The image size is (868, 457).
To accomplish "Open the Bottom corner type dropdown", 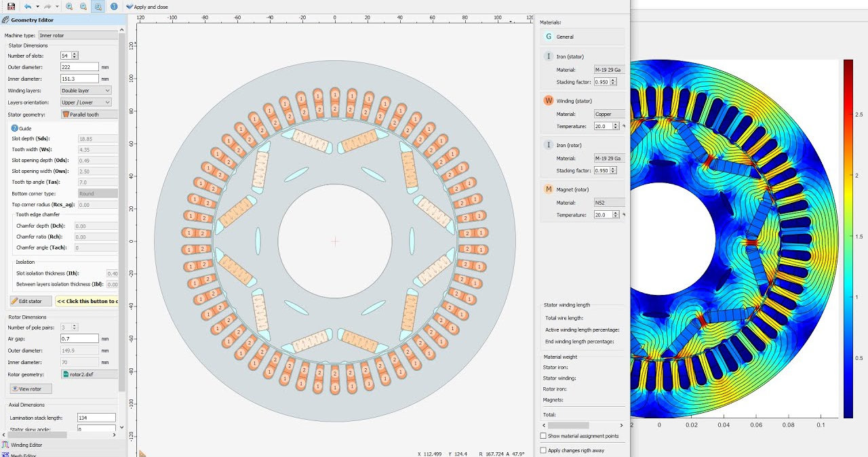I will click(x=98, y=193).
